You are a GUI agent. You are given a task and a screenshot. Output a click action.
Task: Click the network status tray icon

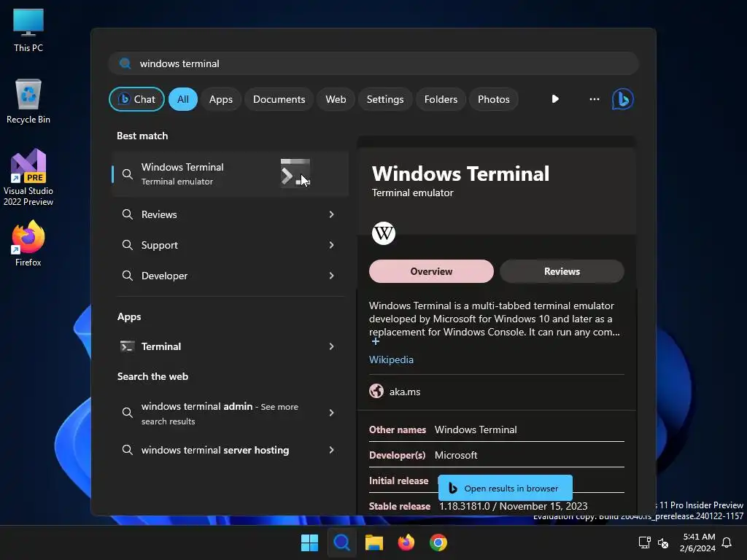pyautogui.click(x=645, y=542)
